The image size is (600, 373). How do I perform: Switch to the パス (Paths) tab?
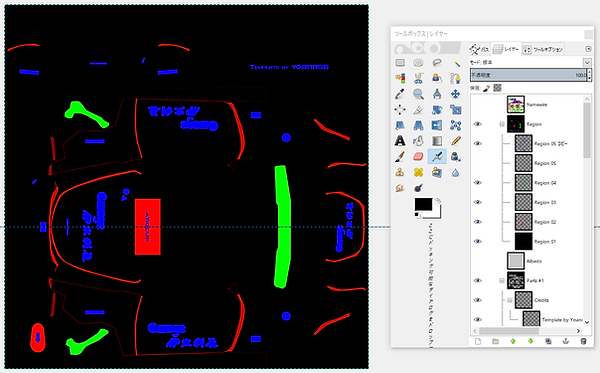point(480,49)
